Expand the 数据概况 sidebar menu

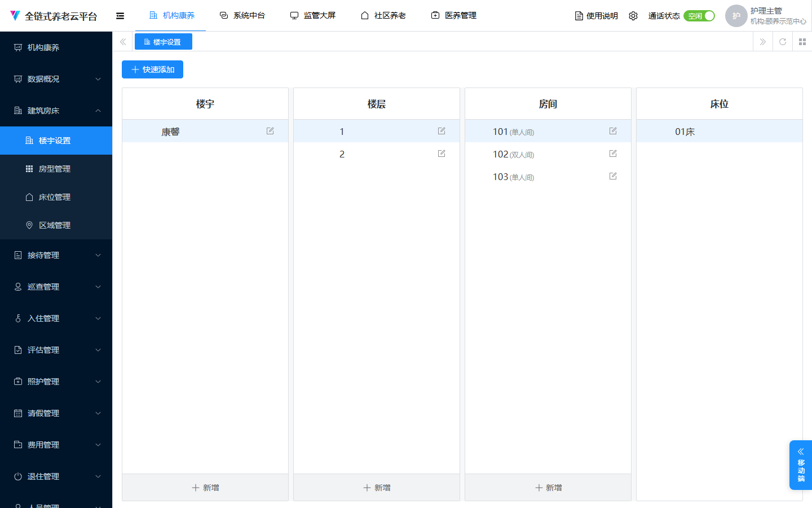point(56,79)
